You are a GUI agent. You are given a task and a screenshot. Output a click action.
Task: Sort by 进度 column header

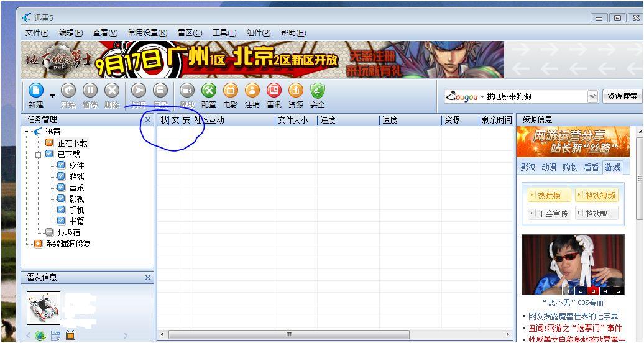(x=348, y=120)
